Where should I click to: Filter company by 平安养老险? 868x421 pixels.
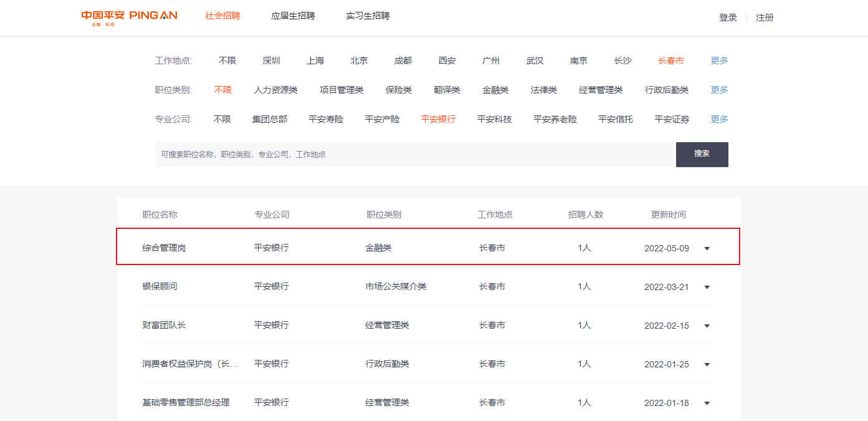[555, 119]
